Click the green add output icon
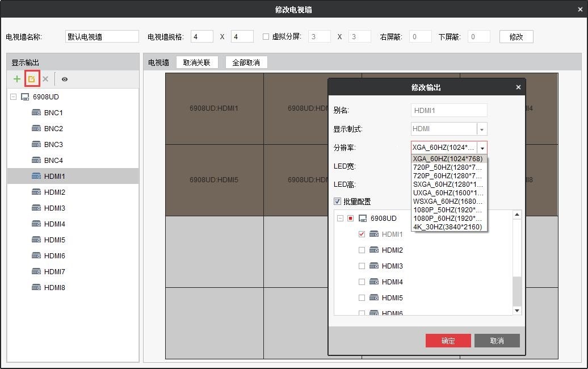Image resolution: width=588 pixels, height=369 pixels. point(17,79)
